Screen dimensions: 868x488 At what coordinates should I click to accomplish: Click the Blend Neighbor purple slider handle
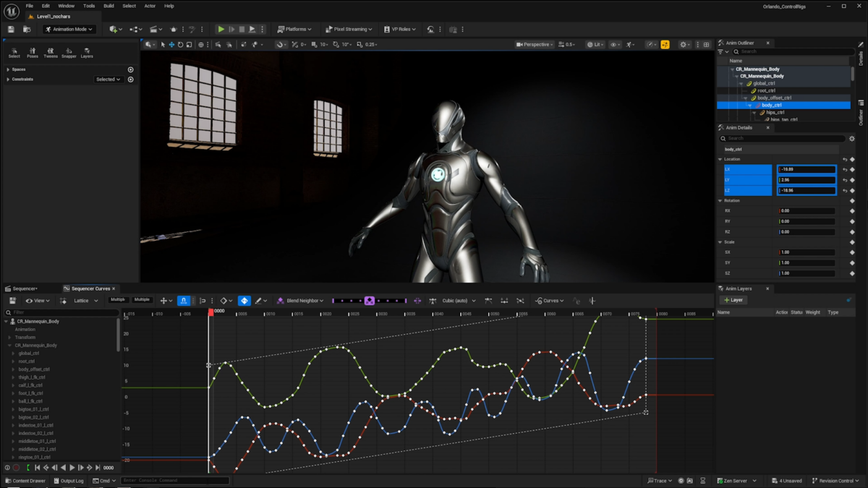(370, 301)
